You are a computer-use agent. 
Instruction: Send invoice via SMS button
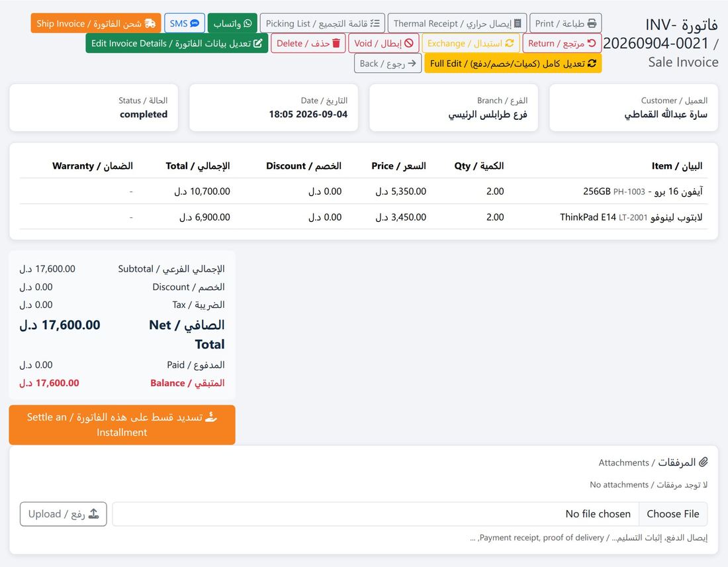(185, 23)
